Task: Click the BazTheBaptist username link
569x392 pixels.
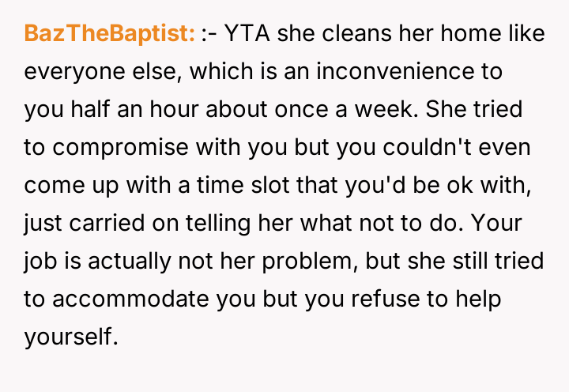Action: [110, 34]
